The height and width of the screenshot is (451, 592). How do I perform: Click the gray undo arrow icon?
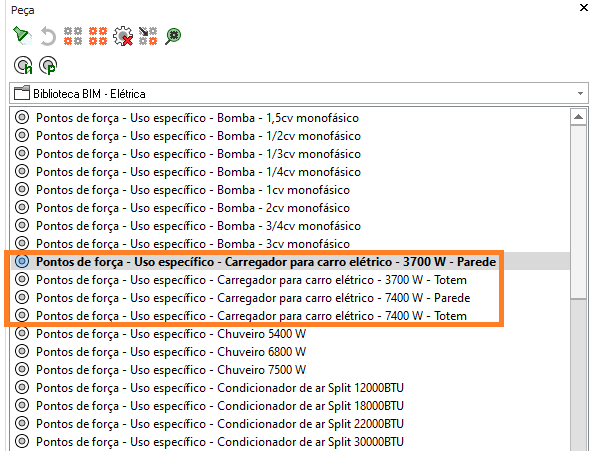(x=48, y=36)
